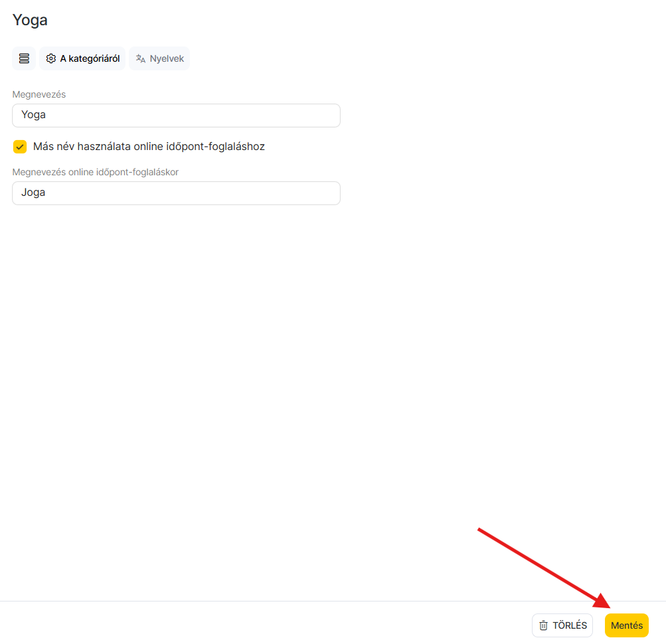Click the 'Joga' text in the booking field
The image size is (666, 644).
click(33, 193)
